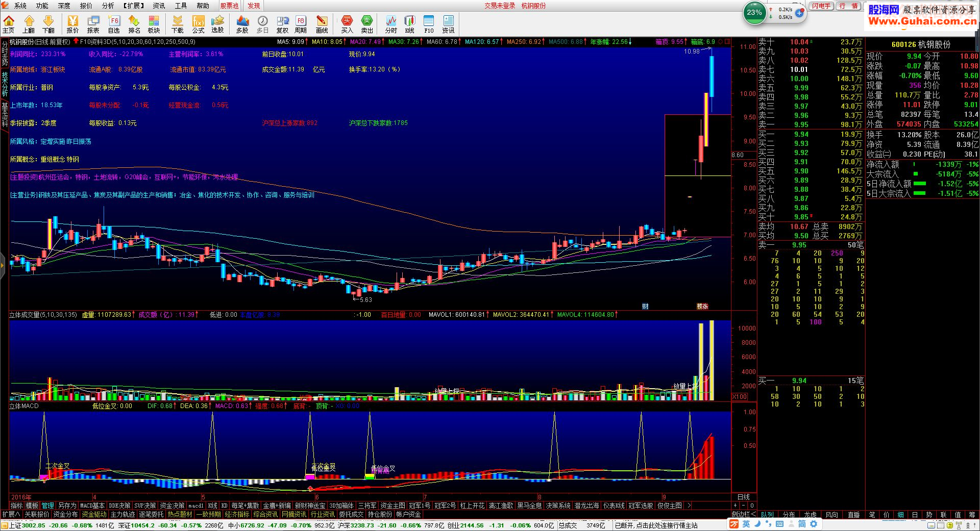Click the 600126 杭钢股份 stock title
Viewport: 980px width, 531px height.
(921, 45)
